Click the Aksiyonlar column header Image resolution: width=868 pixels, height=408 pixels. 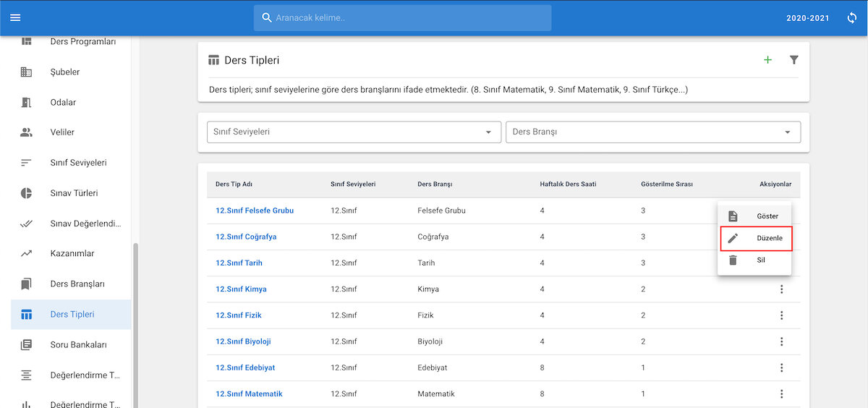(x=775, y=184)
